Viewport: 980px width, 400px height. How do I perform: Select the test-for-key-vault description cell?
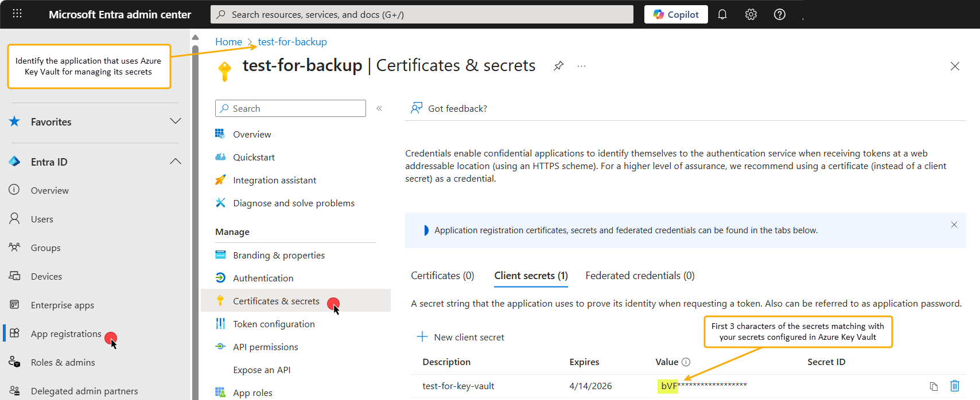click(x=458, y=386)
